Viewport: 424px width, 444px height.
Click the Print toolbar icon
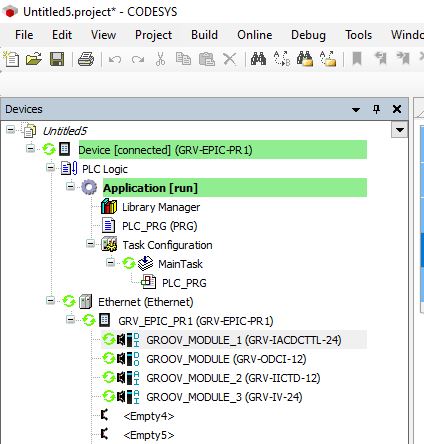[86, 60]
